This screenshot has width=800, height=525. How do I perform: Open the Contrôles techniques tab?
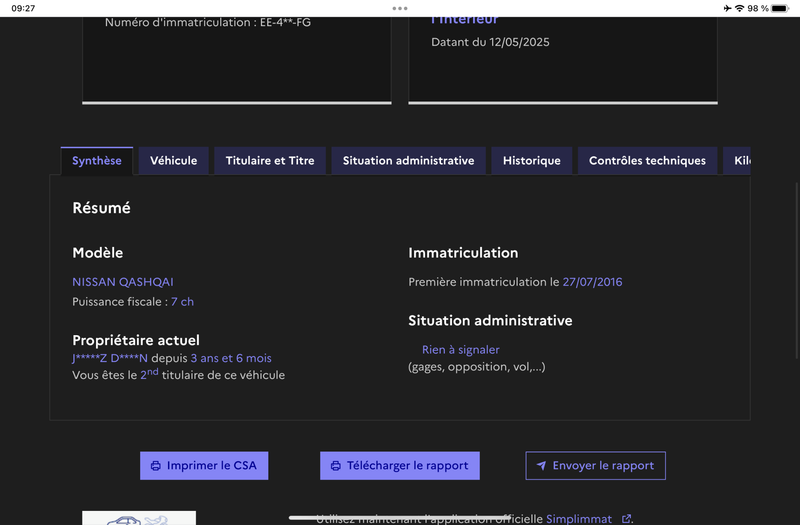pyautogui.click(x=647, y=161)
